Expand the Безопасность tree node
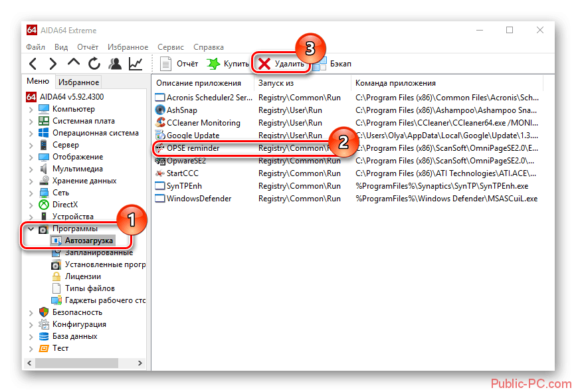 coord(31,312)
